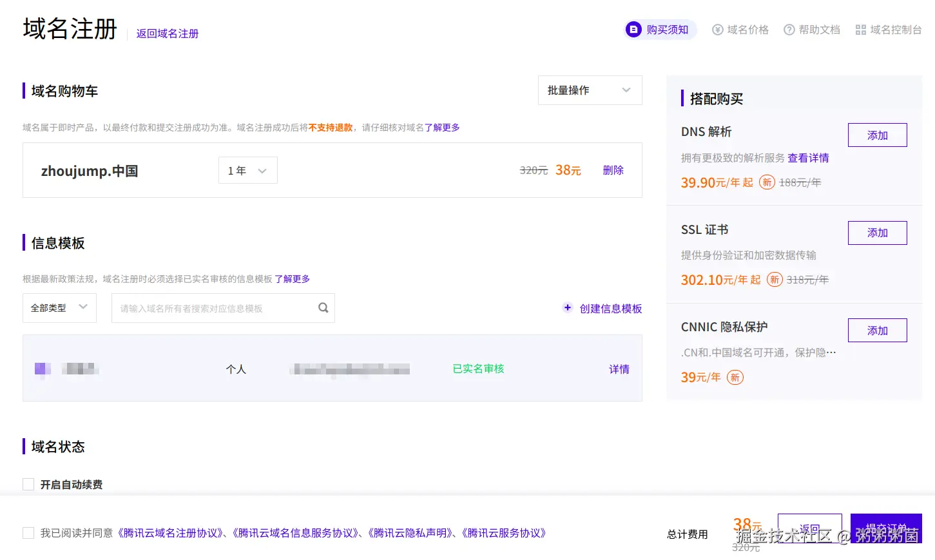Click the 318元/年 strikethrough SSL price
This screenshot has height=560, width=935.
(808, 280)
